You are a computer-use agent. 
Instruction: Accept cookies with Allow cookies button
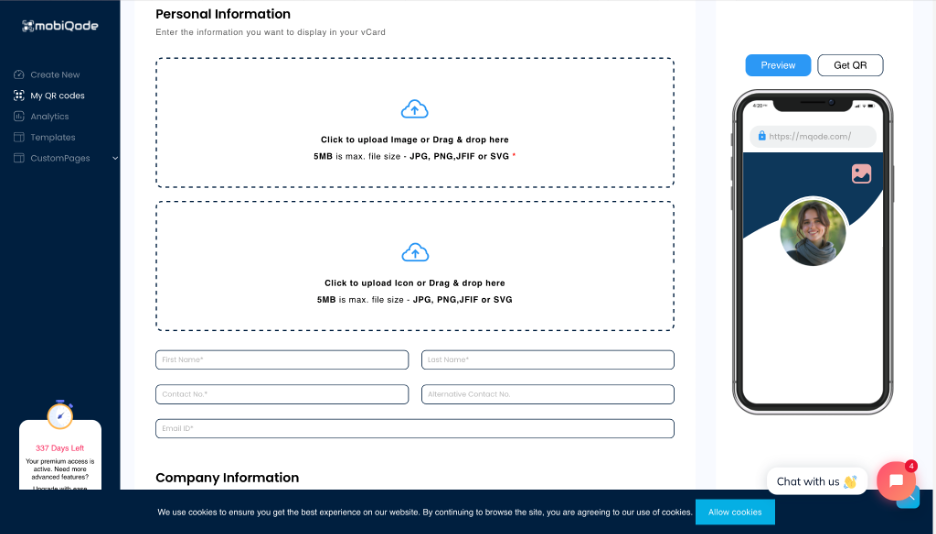point(735,512)
